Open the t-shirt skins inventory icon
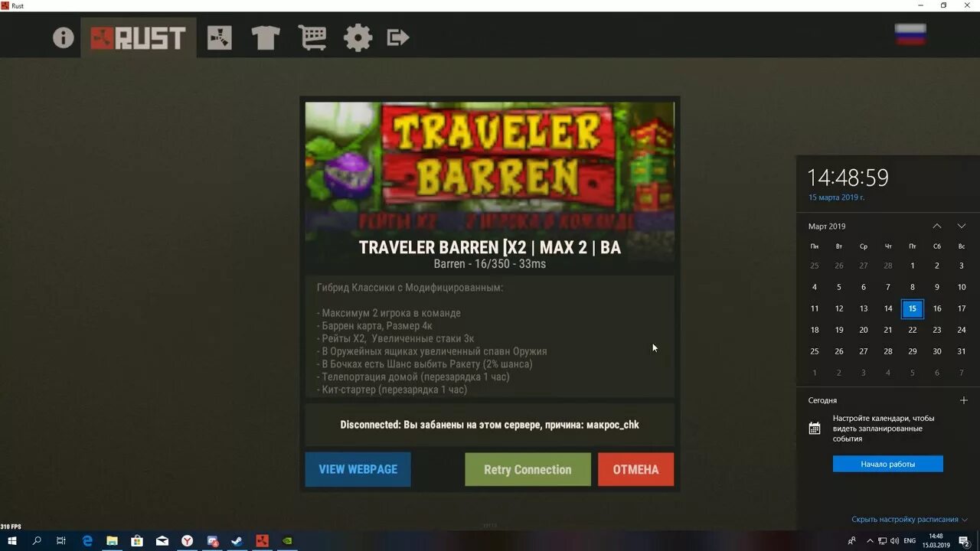980x551 pixels. point(265,37)
